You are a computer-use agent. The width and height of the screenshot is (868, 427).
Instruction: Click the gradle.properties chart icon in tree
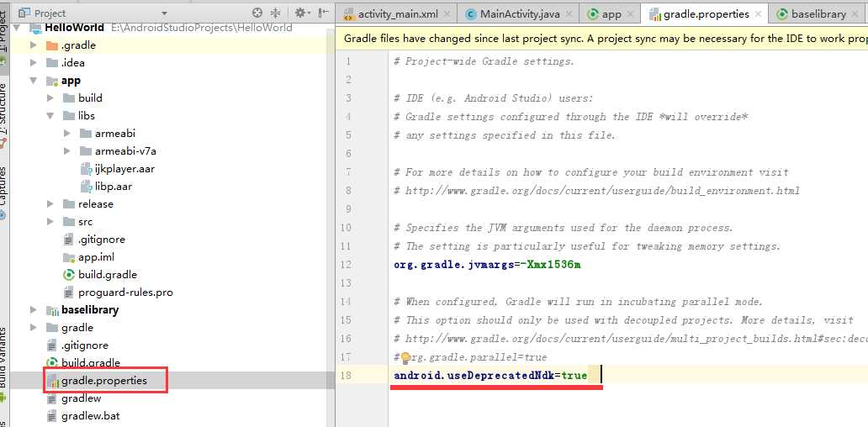click(x=52, y=381)
